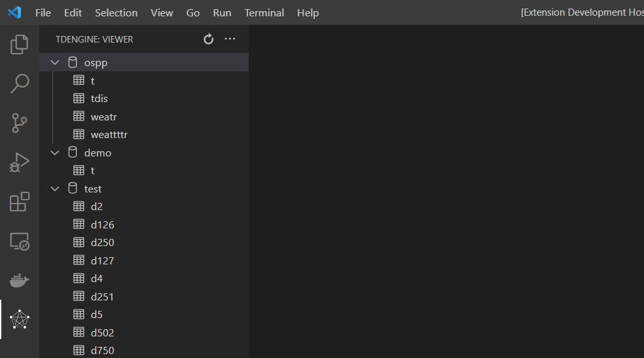Screen dimensions: 644x358
Task: Open the File menu
Action: pyautogui.click(x=43, y=12)
